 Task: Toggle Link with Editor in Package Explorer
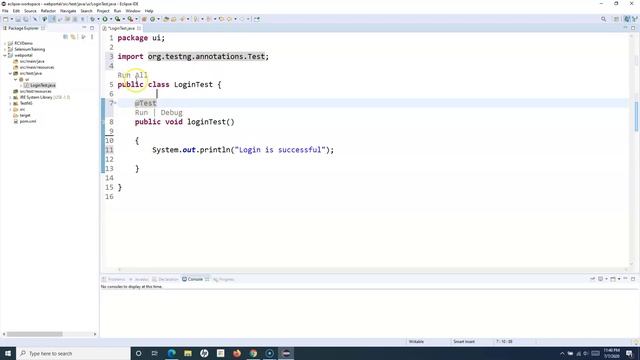point(73,37)
